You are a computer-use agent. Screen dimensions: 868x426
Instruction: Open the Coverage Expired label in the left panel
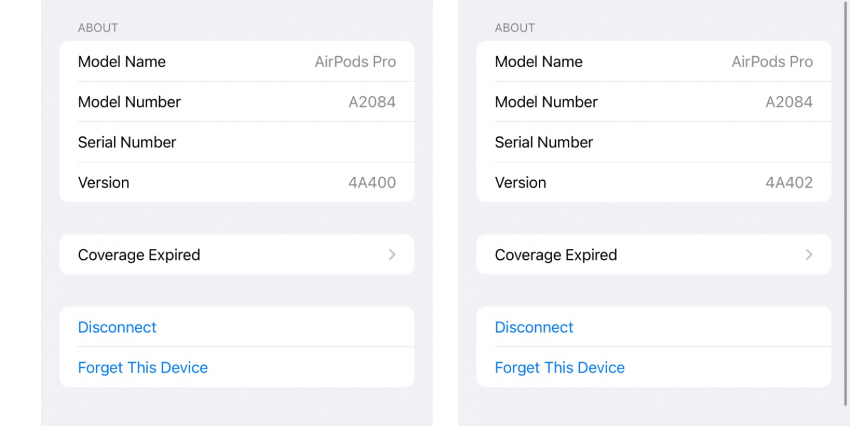point(139,255)
